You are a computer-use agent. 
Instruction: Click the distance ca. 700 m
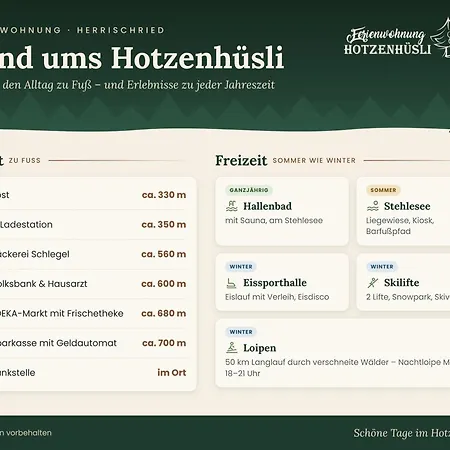pyautogui.click(x=164, y=343)
